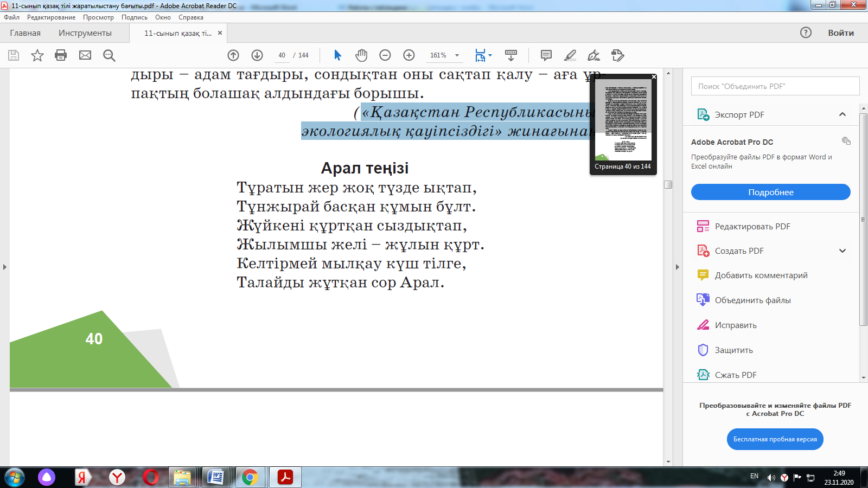Click the zoom out minus icon
The image size is (868, 488).
pyautogui.click(x=385, y=55)
